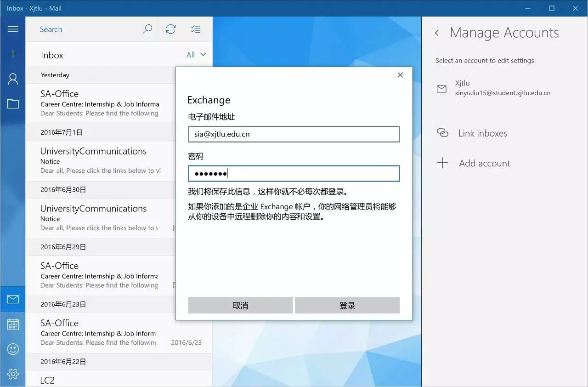
Task: Open SA-Office email dated 2016/6/23
Action: pyautogui.click(x=119, y=333)
